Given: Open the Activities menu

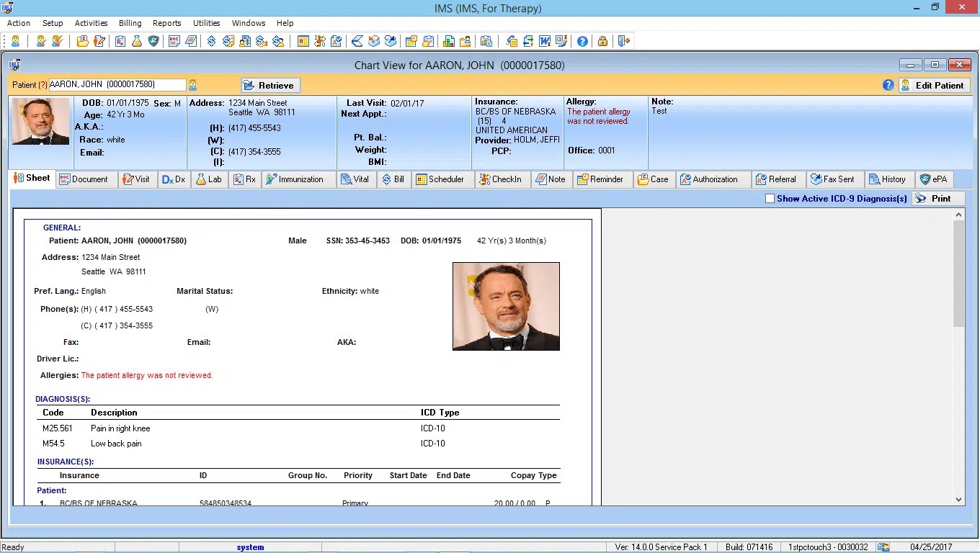Looking at the screenshot, I should [91, 23].
